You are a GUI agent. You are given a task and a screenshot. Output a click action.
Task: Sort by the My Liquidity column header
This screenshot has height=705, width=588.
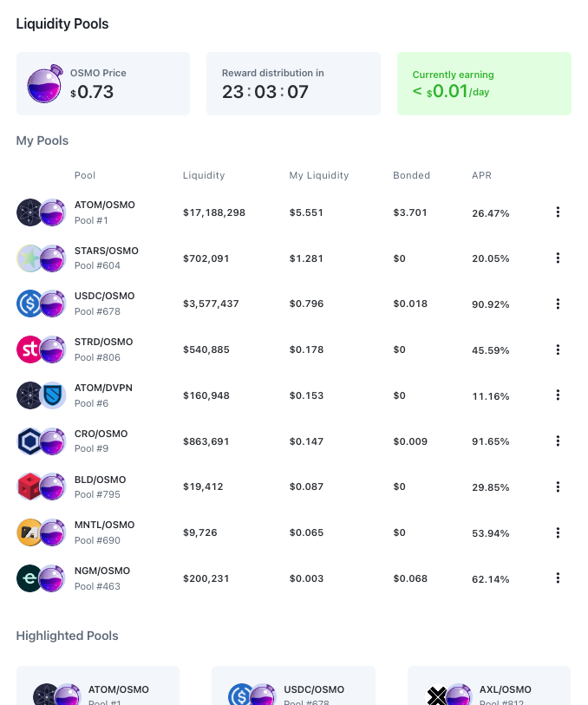tap(318, 175)
